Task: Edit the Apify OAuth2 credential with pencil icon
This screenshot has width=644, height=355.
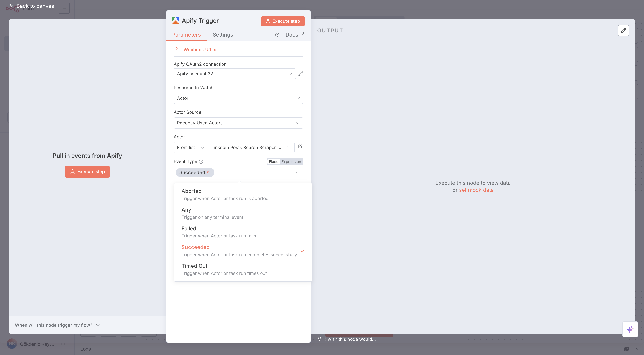Action: 301,74
